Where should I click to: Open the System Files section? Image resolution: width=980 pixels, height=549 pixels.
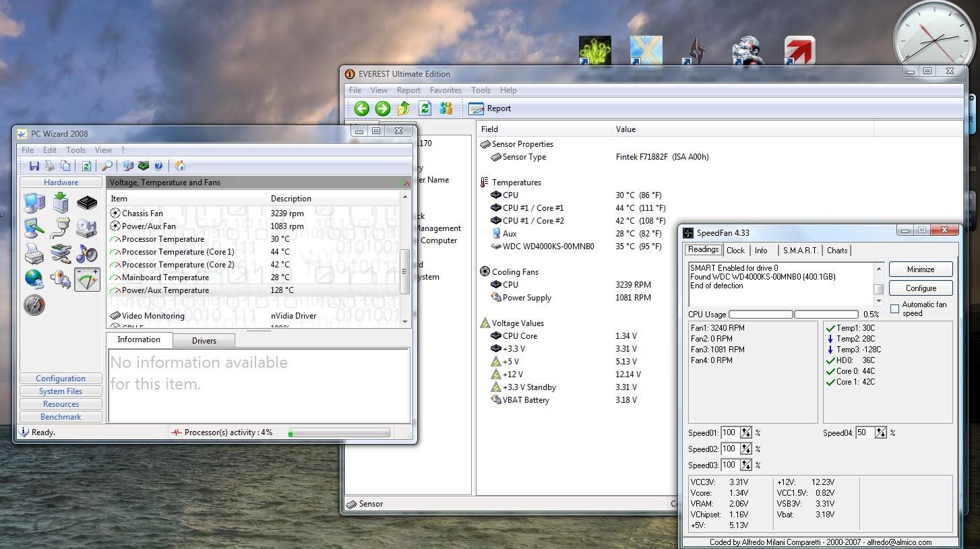click(61, 391)
